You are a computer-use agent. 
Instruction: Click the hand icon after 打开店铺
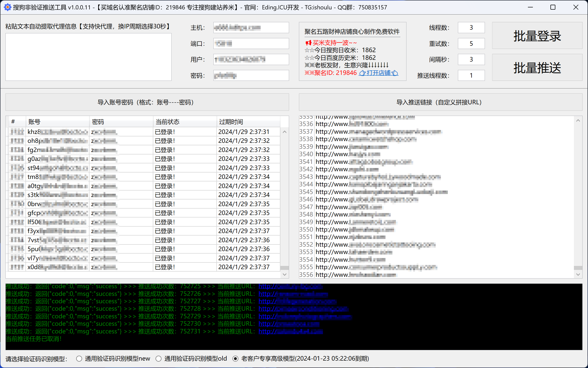[x=395, y=73]
